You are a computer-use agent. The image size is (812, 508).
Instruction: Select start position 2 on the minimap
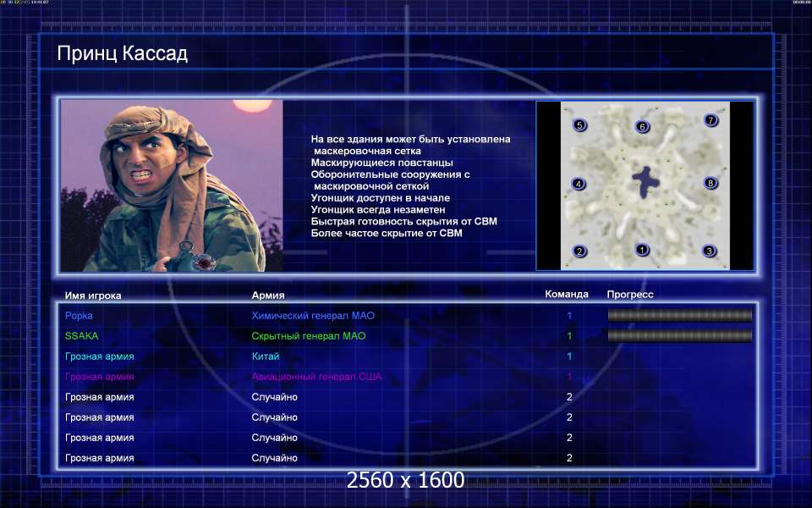pos(579,251)
